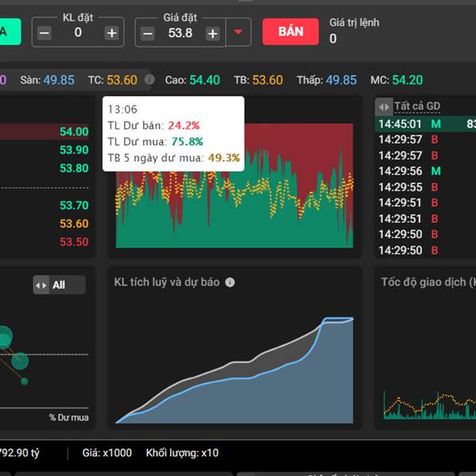The width and height of the screenshot is (476, 476).
Task: Click the plus icon beside Giá đặt price
Action: pos(213,33)
